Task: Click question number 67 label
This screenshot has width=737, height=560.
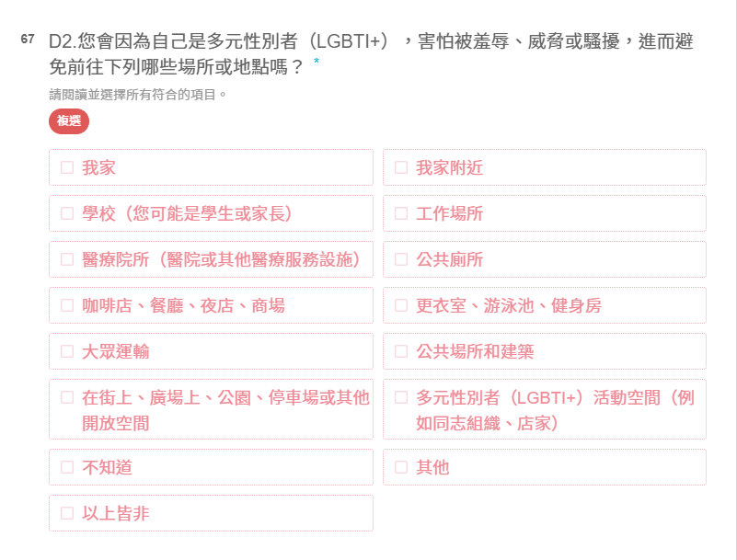Action: coord(28,39)
